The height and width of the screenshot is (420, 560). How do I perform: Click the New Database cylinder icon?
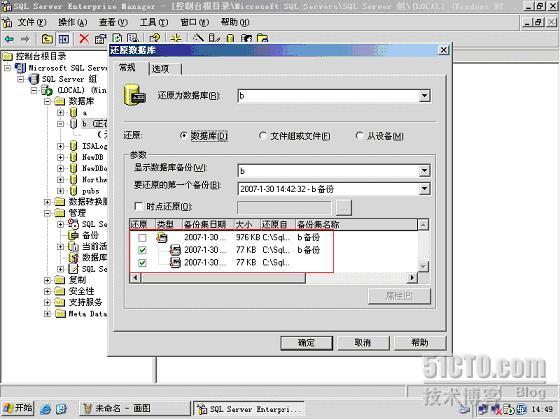pyautogui.click(x=230, y=38)
